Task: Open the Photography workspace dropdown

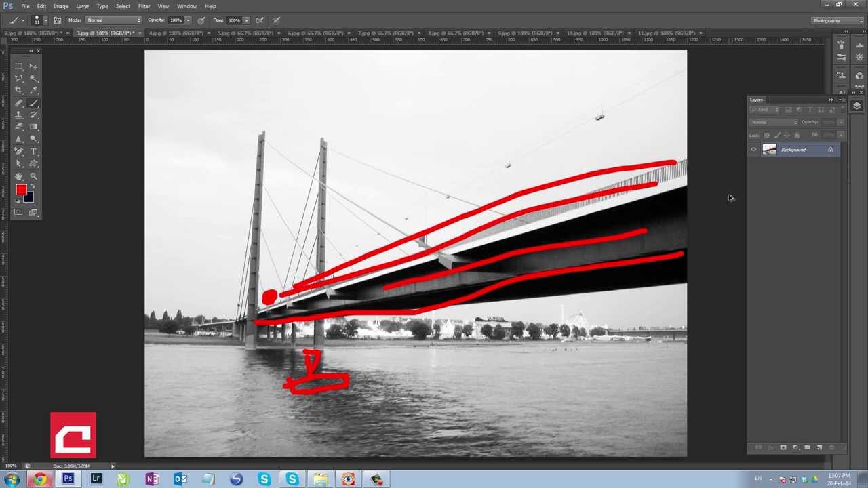Action: (x=837, y=20)
